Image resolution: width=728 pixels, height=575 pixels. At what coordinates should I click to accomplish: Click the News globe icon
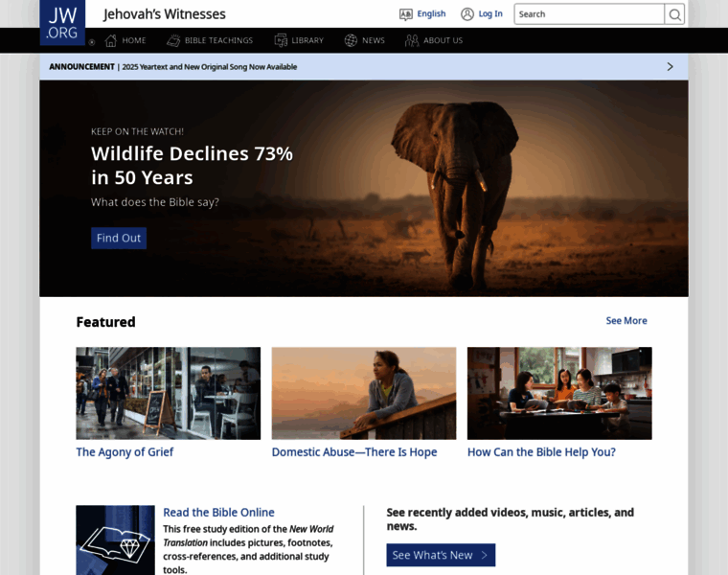351,40
